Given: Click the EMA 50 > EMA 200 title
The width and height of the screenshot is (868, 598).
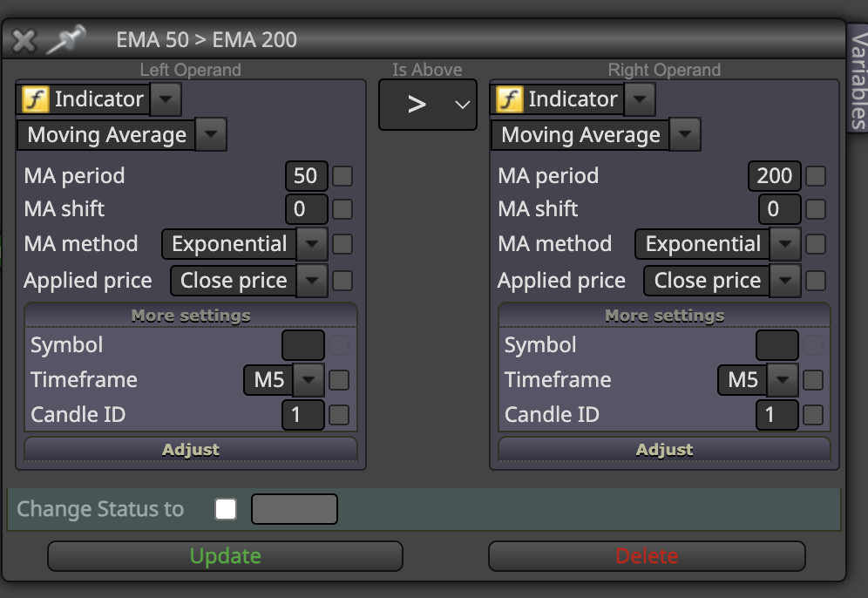Looking at the screenshot, I should coord(207,40).
